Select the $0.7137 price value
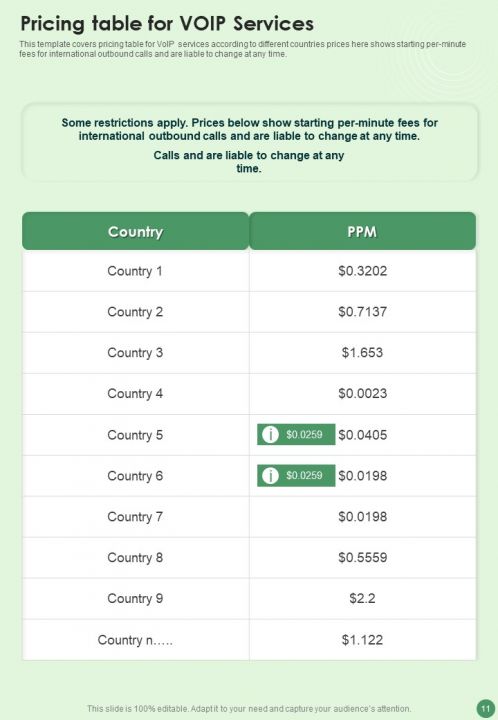This screenshot has height=720, width=498. click(363, 312)
